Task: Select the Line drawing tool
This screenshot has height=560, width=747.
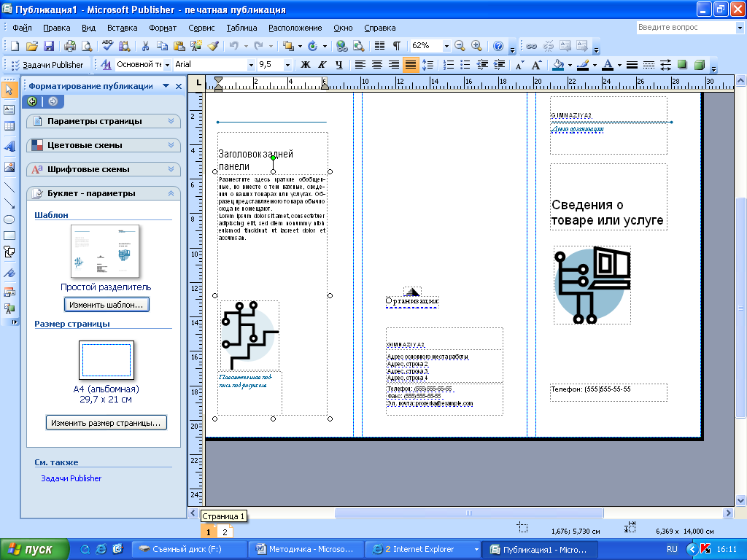Action: 9,187
